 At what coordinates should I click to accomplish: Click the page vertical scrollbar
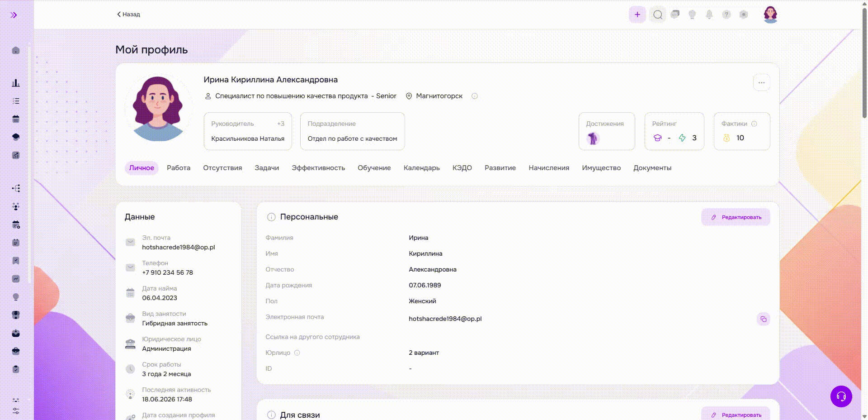point(864,63)
